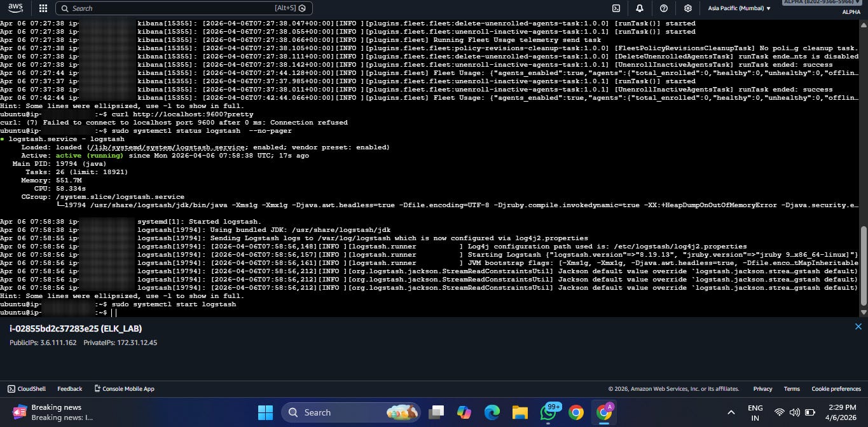Image resolution: width=868 pixels, height=427 pixels.
Task: Open File Explorer from taskbar
Action: (x=520, y=412)
